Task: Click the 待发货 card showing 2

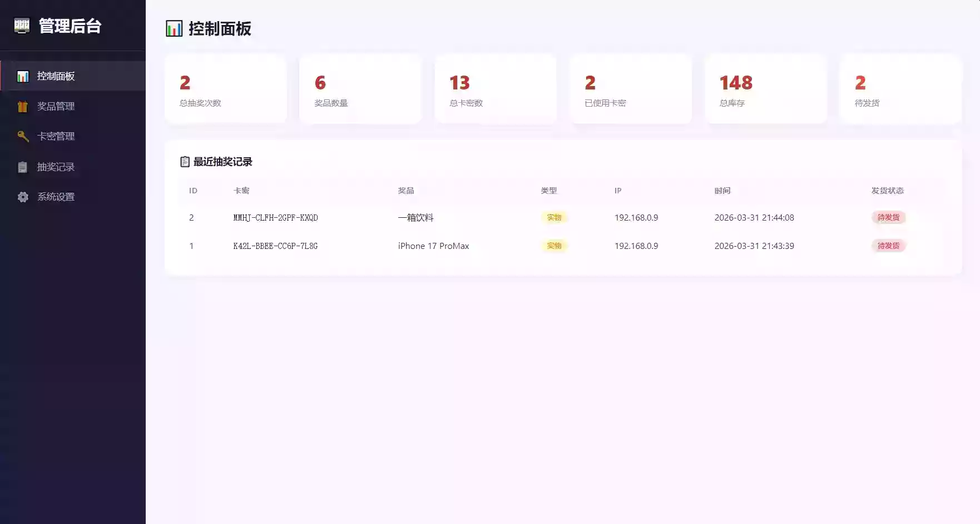Action: pos(901,89)
